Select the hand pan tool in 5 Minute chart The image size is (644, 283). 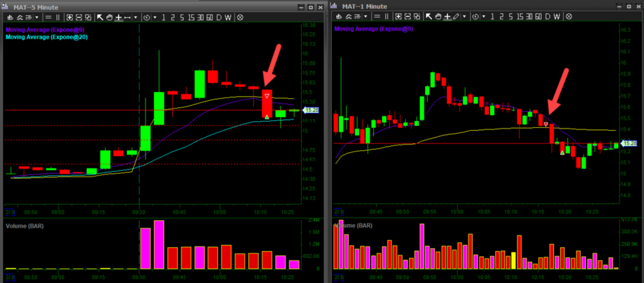110,17
